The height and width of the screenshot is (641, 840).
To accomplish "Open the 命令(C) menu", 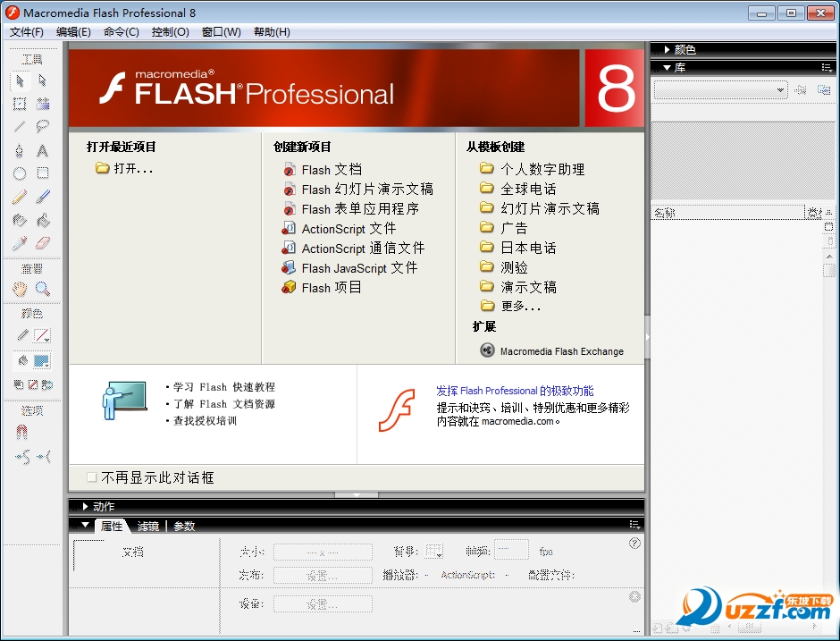I will tap(121, 32).
